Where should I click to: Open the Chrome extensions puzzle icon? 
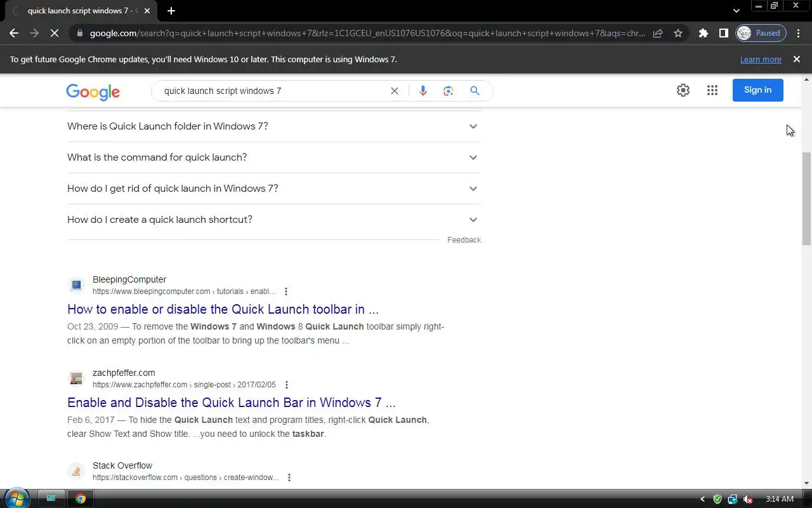(703, 33)
